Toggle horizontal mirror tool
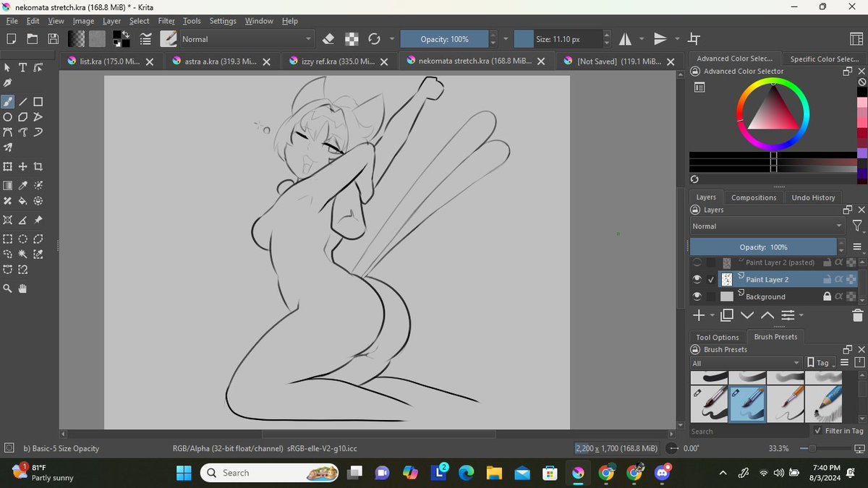This screenshot has height=488, width=868. click(x=625, y=39)
